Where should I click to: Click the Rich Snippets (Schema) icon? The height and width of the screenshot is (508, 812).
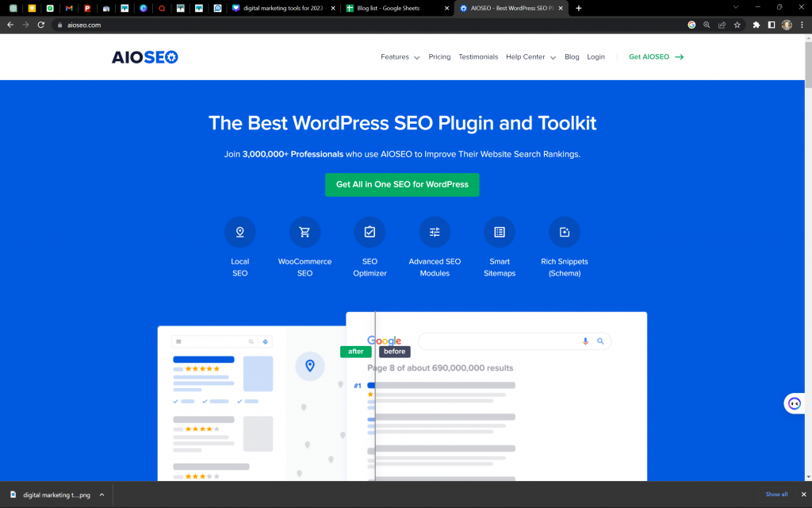click(565, 233)
